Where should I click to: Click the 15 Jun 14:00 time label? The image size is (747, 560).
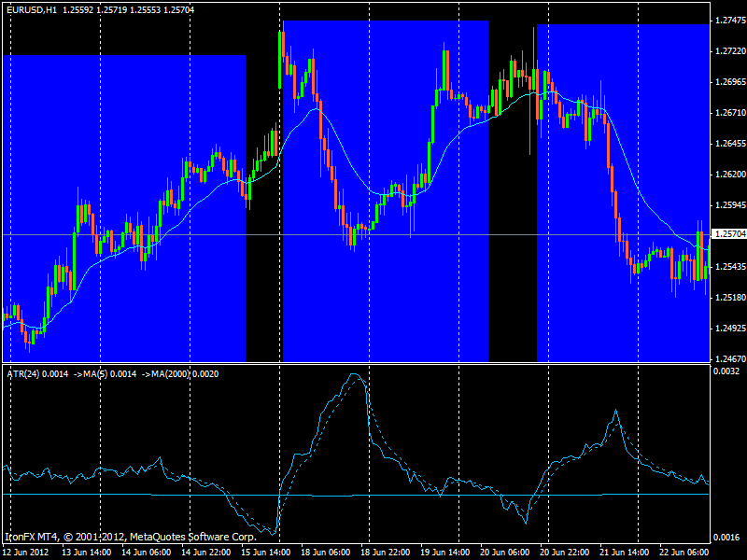[x=265, y=552]
